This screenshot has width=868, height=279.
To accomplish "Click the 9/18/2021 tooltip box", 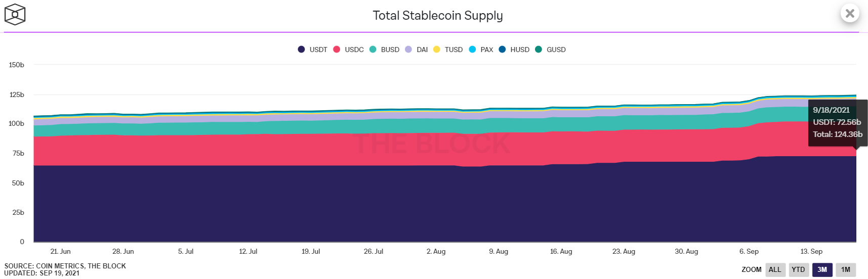I will click(x=838, y=123).
